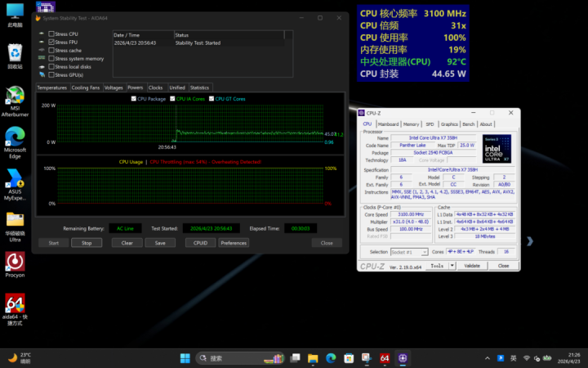Click AIDA64 icon in the taskbar
This screenshot has width=588, height=368.
385,358
